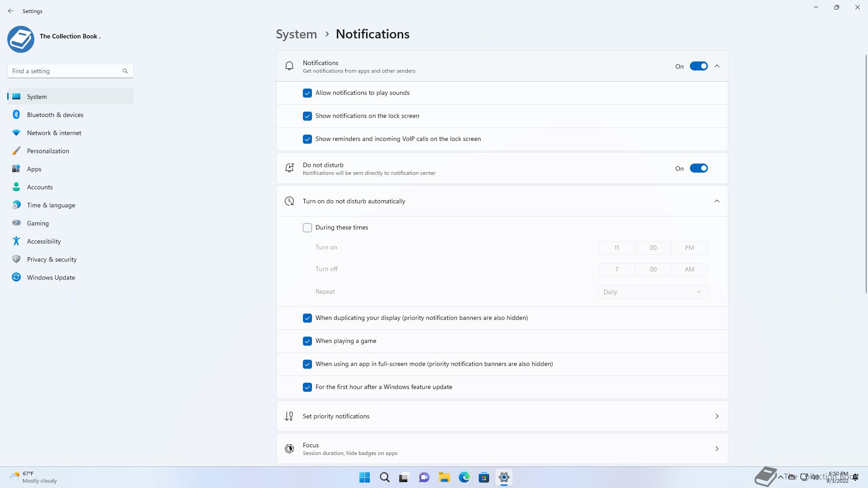Open Microsoft Edge from the taskbar

click(464, 477)
